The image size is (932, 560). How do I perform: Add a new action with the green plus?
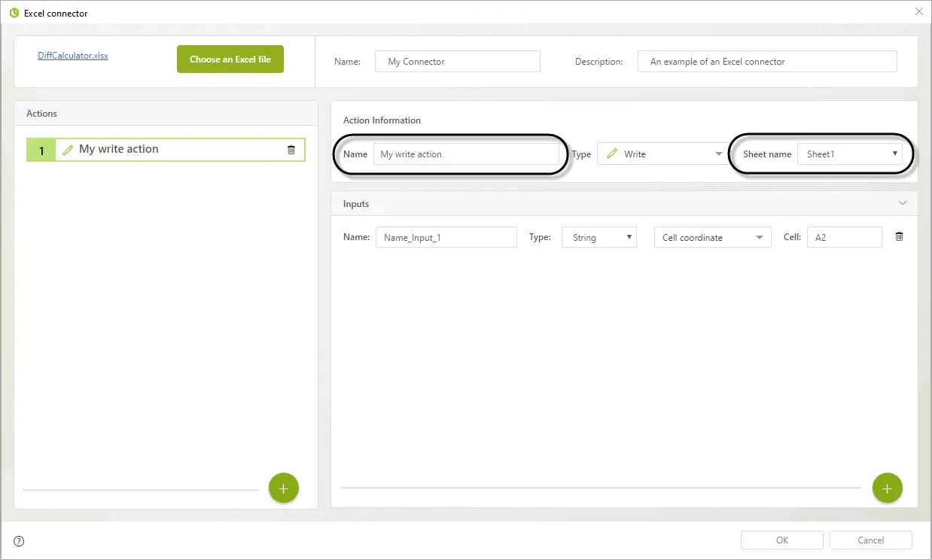[284, 488]
